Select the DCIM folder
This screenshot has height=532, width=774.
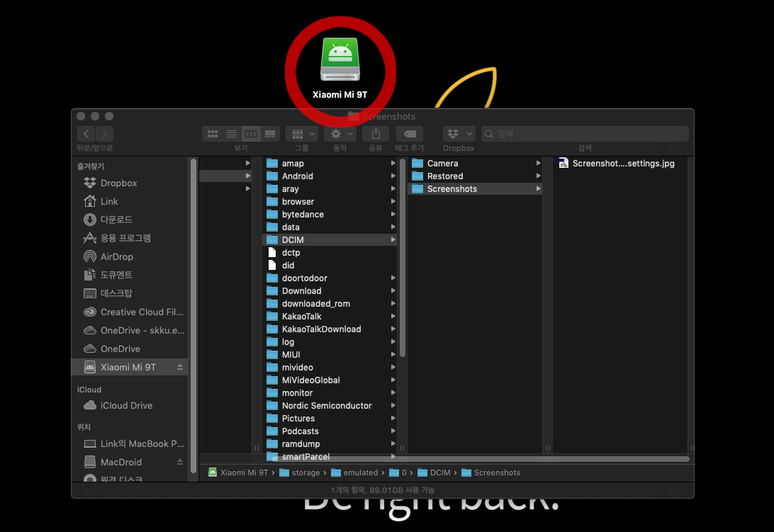coord(330,240)
